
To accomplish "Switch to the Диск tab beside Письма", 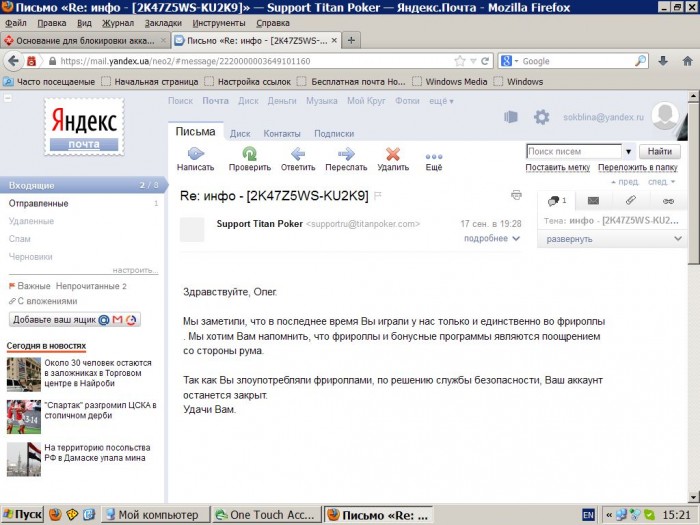I will [240, 133].
